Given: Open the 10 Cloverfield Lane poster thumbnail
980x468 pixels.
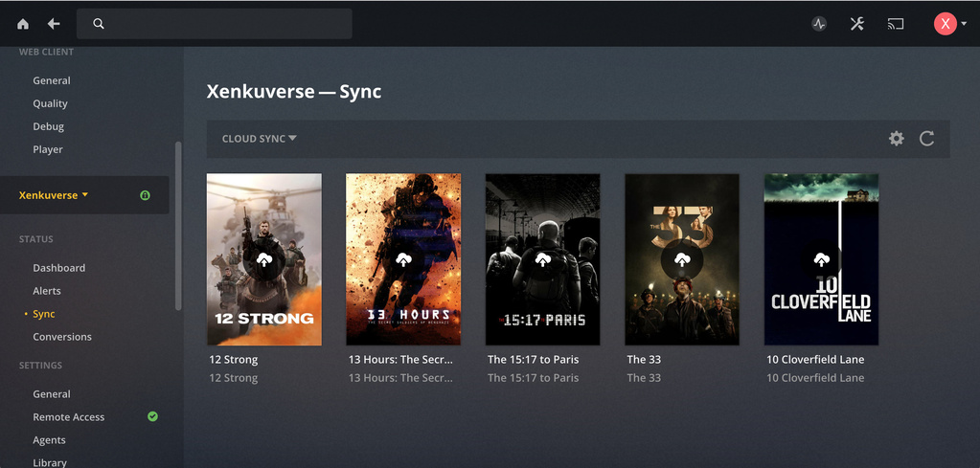Looking at the screenshot, I should click(x=821, y=259).
